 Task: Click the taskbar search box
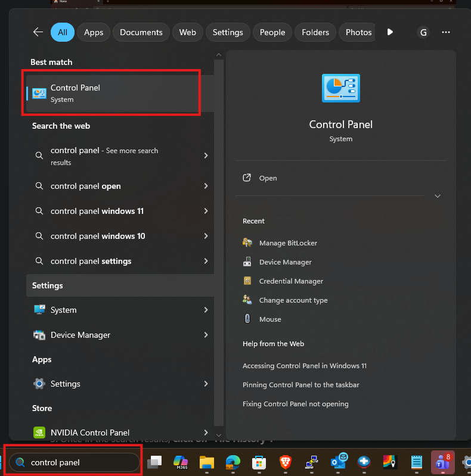click(x=74, y=462)
